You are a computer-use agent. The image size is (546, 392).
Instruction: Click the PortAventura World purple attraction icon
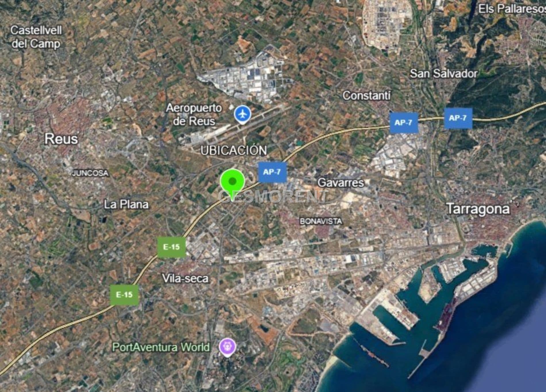click(227, 347)
